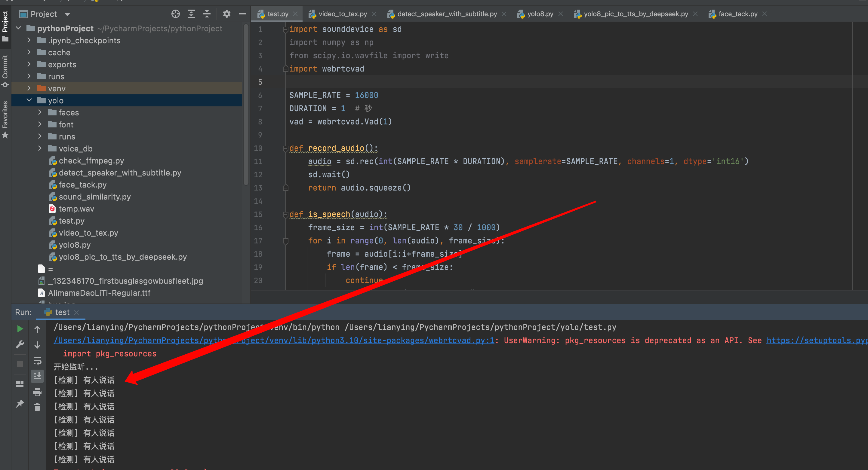Expand the venv folder
This screenshot has width=868, height=470.
(29, 88)
